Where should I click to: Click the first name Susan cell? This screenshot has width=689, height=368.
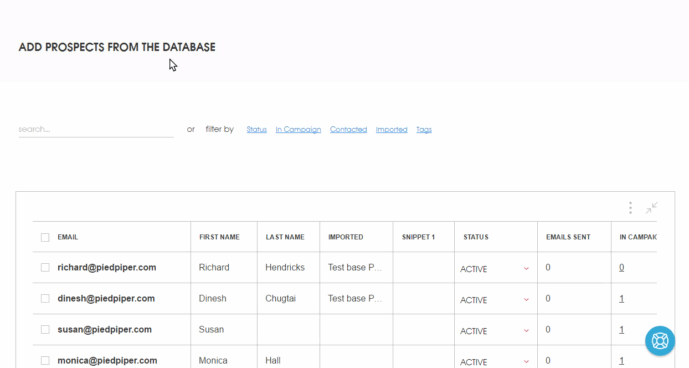click(211, 329)
